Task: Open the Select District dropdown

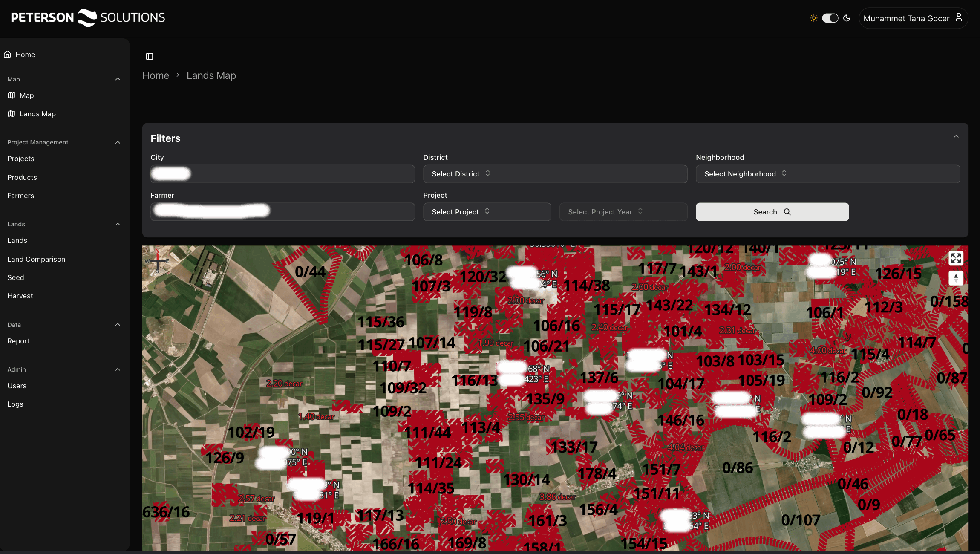Action: click(555, 174)
